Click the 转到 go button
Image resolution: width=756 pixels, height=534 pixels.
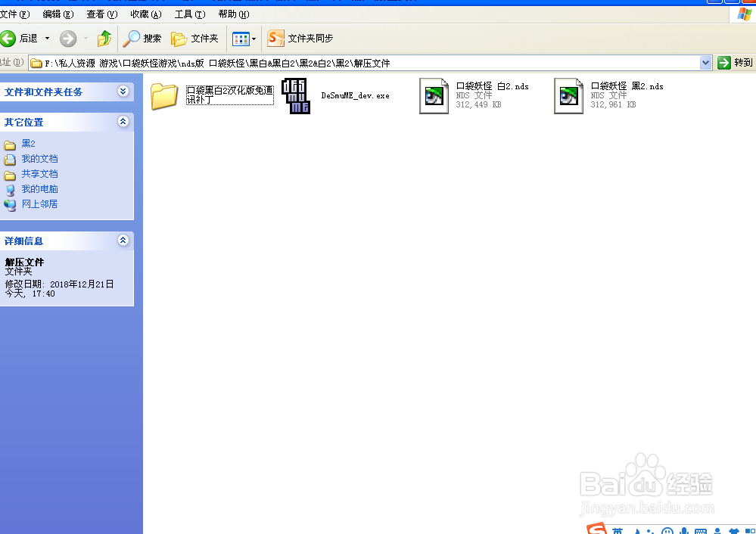(x=736, y=63)
